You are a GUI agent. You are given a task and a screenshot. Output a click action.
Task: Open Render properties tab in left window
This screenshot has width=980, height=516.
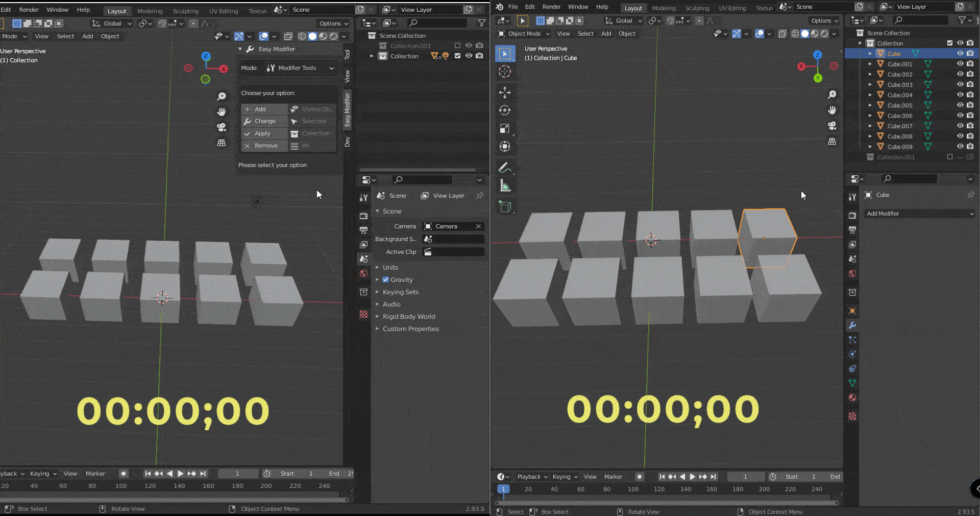pyautogui.click(x=363, y=216)
